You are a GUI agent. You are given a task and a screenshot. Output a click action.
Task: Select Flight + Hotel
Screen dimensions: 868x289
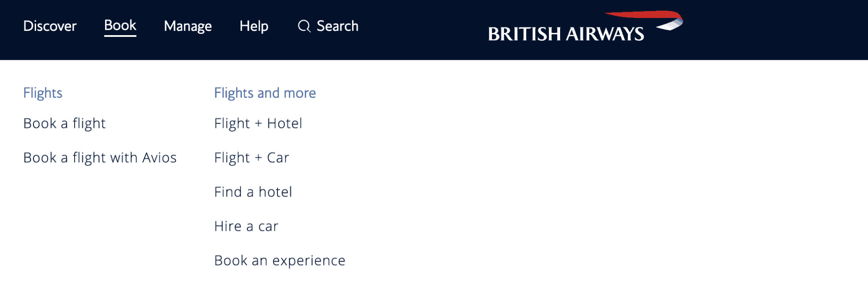coord(258,124)
